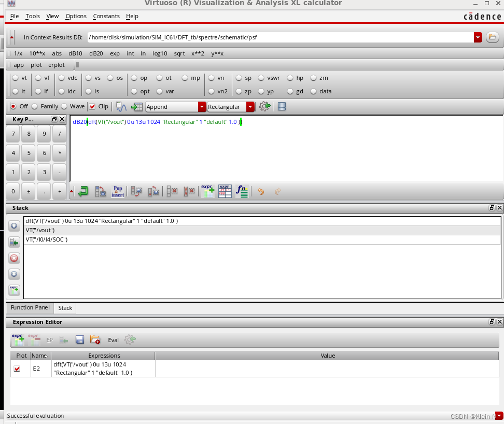Select the idc radio button
This screenshot has height=424, width=504.
point(62,92)
